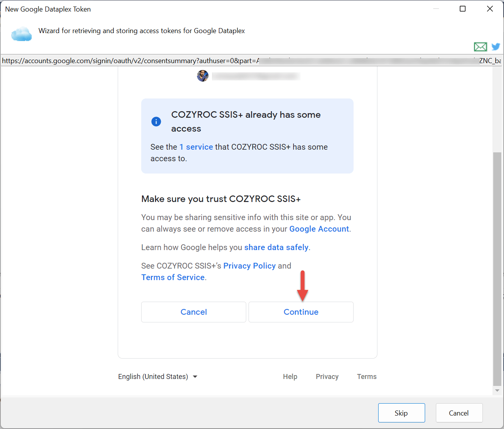Click the envelope email icon

pyautogui.click(x=480, y=47)
